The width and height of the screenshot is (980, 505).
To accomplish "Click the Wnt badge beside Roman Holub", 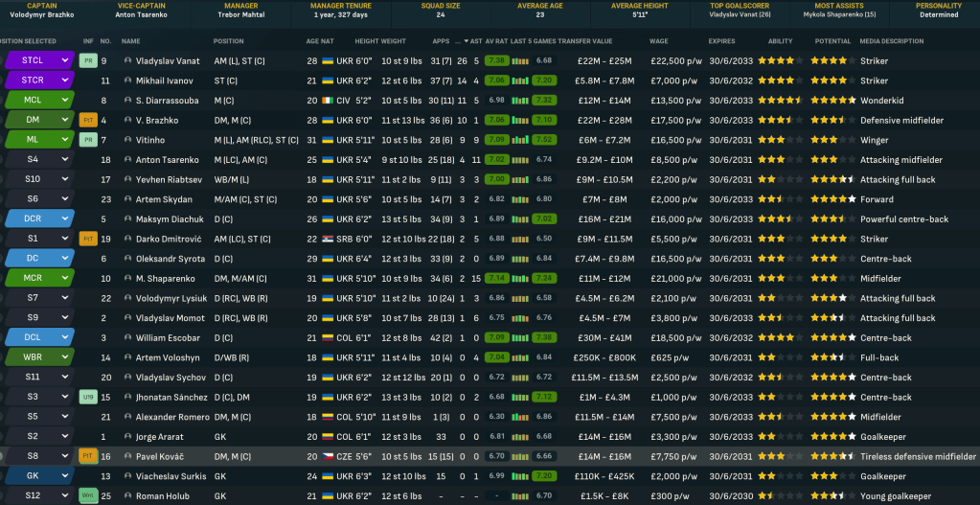I will coord(88,495).
